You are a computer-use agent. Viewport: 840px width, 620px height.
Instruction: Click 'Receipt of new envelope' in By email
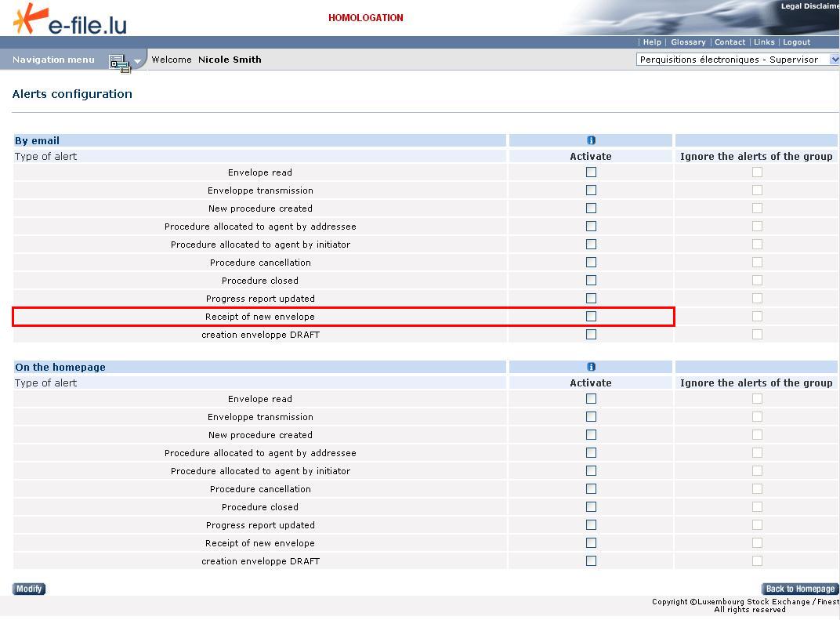coord(260,317)
